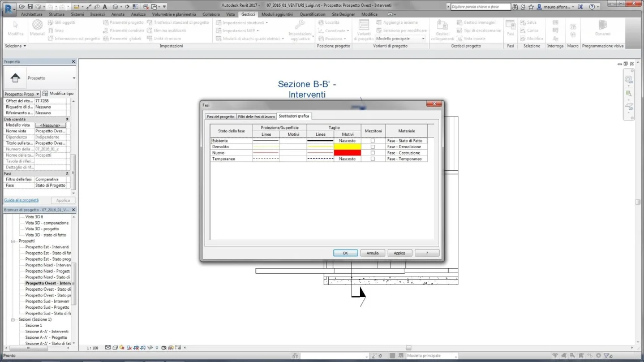Click the 1 : 100 view scale control
This screenshot has width=644, height=362.
pos(92,348)
